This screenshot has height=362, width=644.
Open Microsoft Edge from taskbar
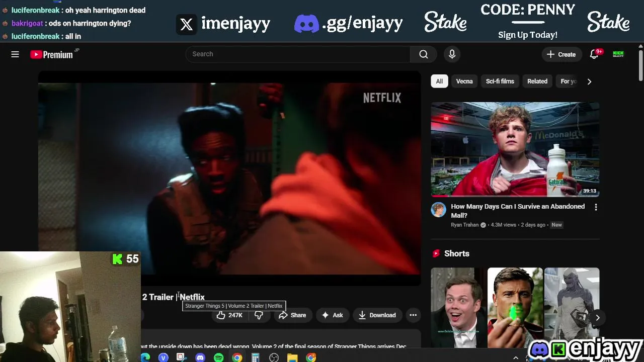145,357
